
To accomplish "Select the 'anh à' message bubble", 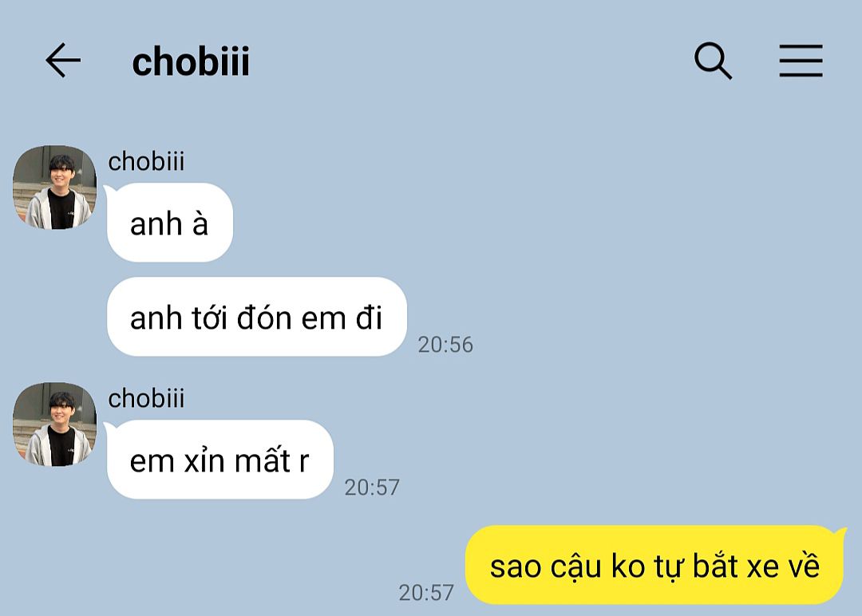I will point(169,223).
